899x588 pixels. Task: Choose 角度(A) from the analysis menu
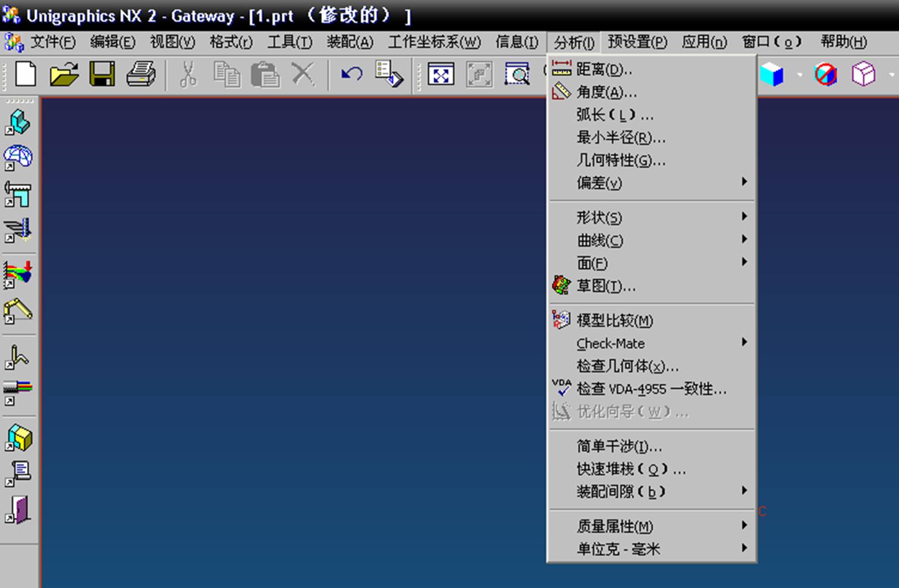coord(652,92)
